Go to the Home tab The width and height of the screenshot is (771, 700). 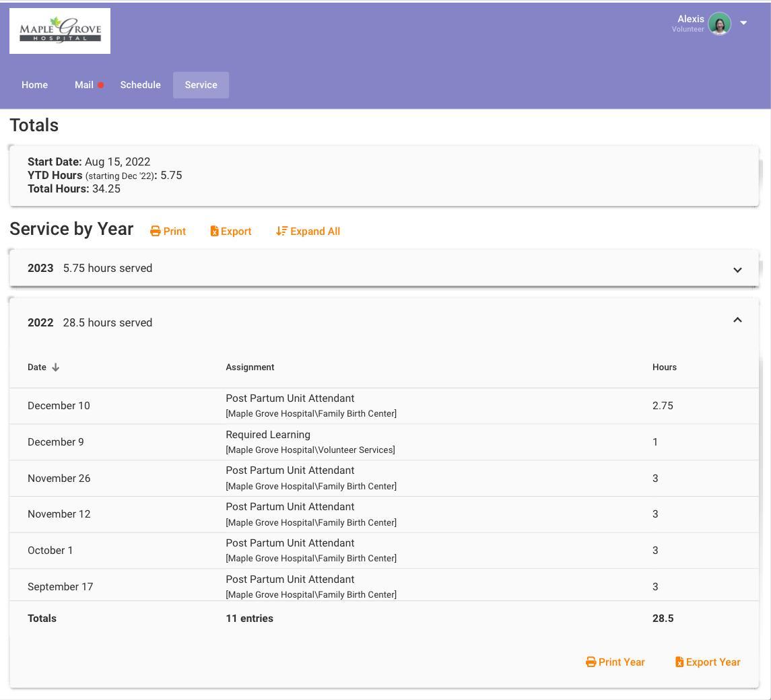[34, 85]
